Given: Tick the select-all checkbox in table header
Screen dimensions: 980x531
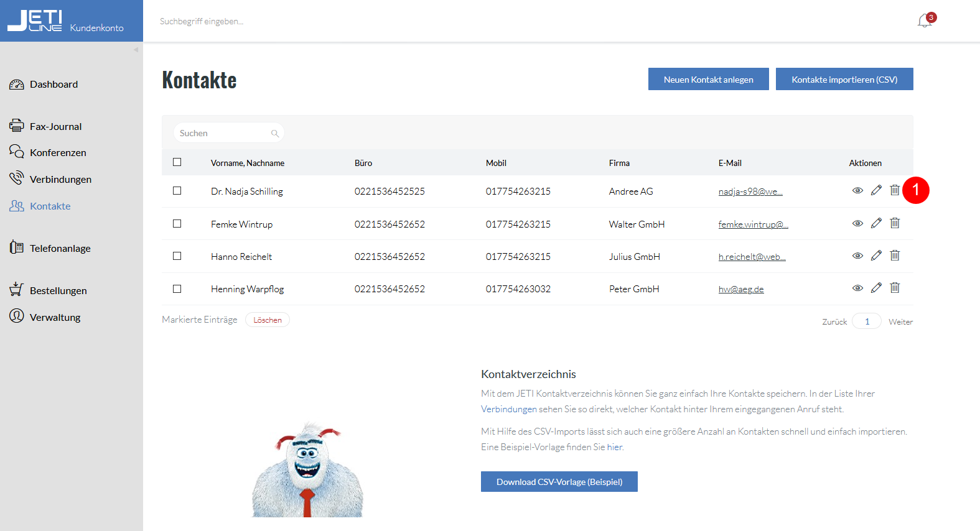Looking at the screenshot, I should pyautogui.click(x=177, y=162).
